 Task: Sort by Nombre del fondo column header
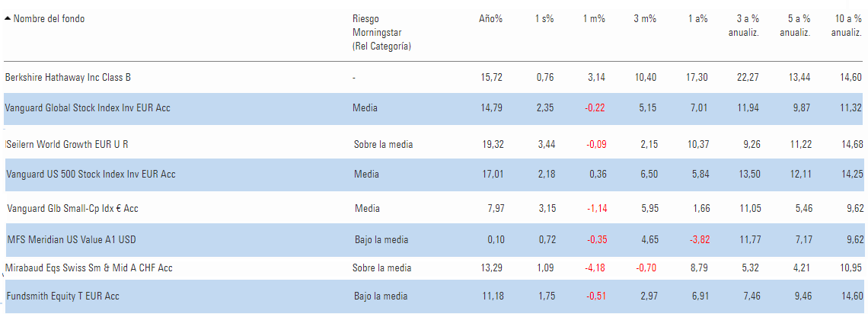(49, 18)
